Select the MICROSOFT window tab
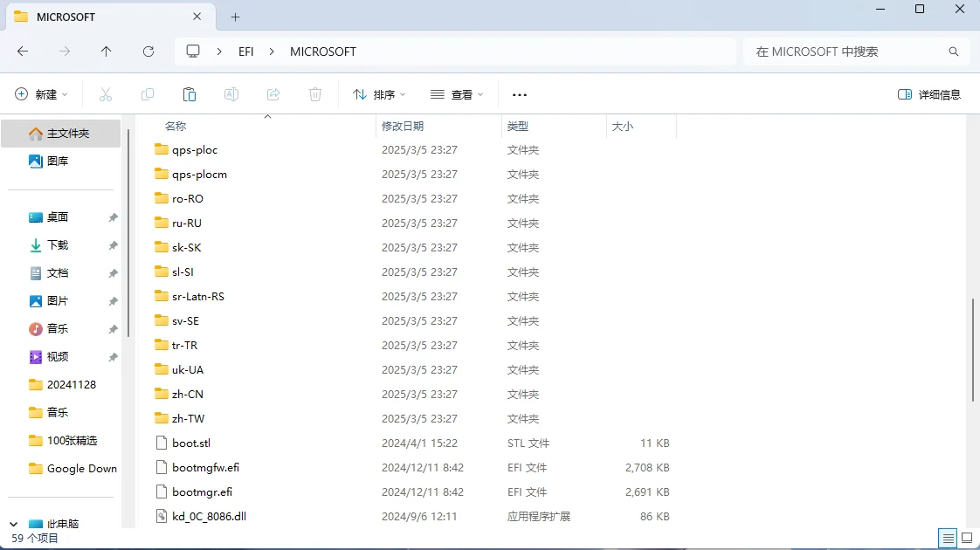Screen dimensions: 980x550 click(111, 17)
